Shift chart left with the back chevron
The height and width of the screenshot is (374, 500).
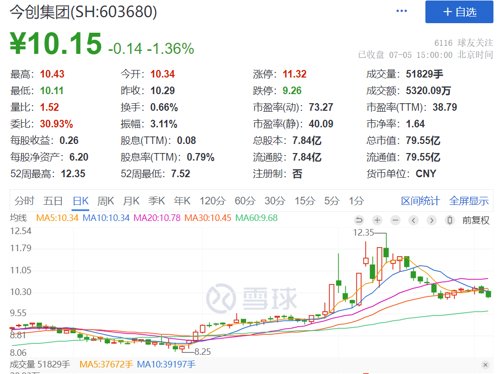click(x=414, y=220)
